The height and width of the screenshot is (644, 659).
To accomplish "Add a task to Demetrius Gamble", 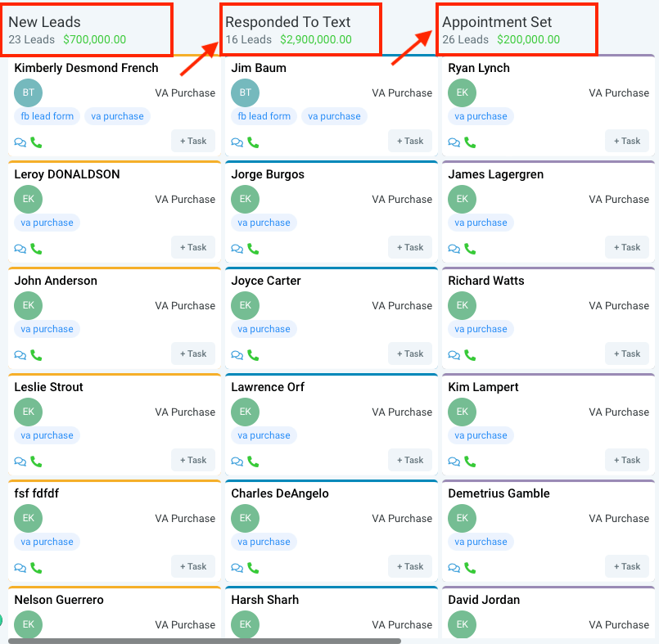I will tap(627, 566).
